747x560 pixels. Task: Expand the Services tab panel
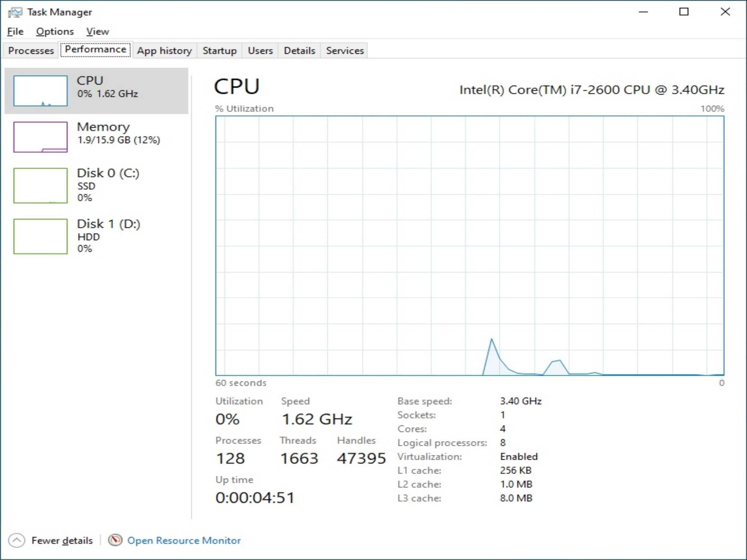tap(344, 51)
